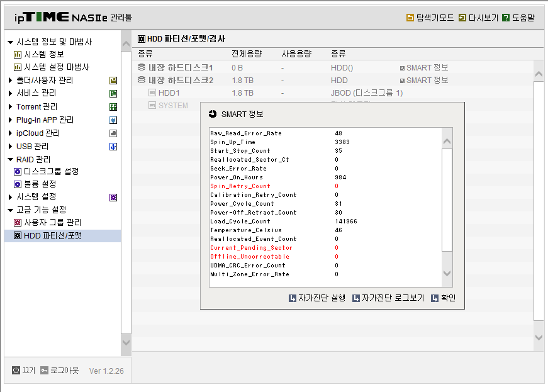Expand the 서비스 관리 menu section
The height and width of the screenshot is (392, 548).
coord(10,93)
